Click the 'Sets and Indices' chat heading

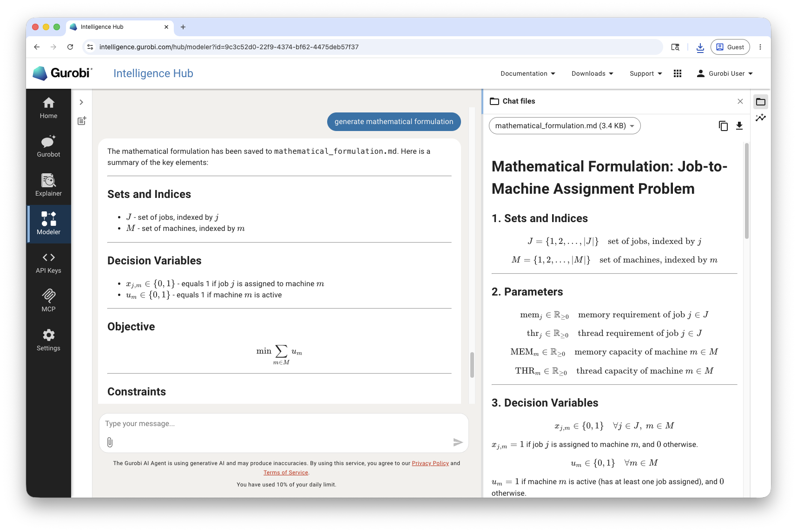pos(149,194)
